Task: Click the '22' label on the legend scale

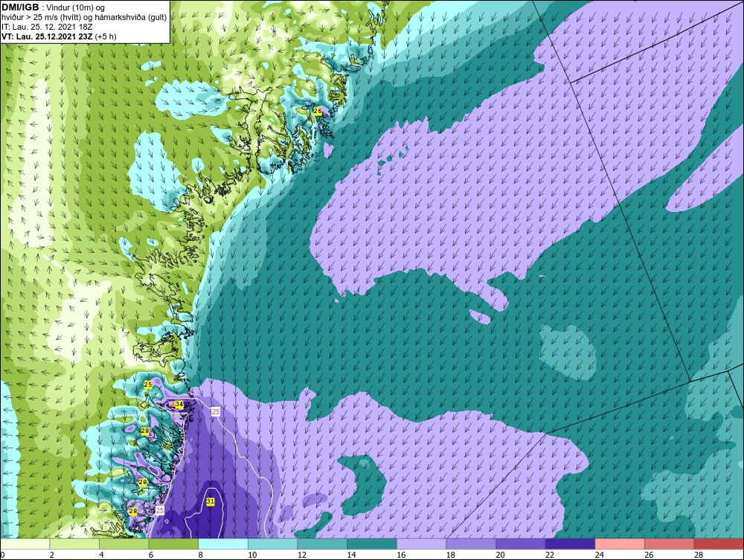Action: pos(550,555)
